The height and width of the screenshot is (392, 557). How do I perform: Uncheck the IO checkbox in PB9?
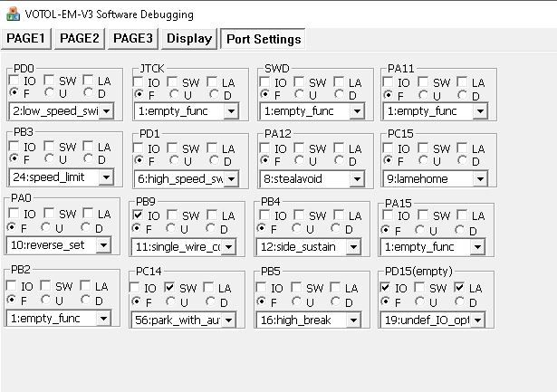point(139,215)
